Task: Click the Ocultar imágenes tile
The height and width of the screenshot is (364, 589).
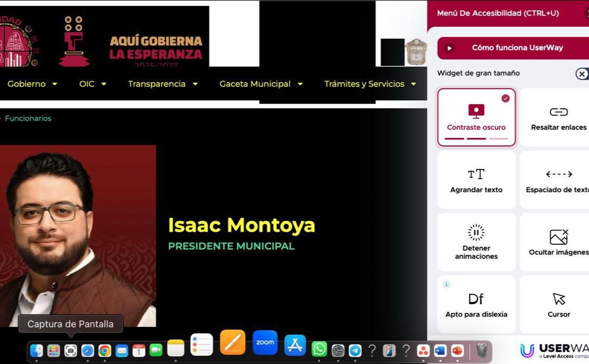Action: click(x=556, y=241)
